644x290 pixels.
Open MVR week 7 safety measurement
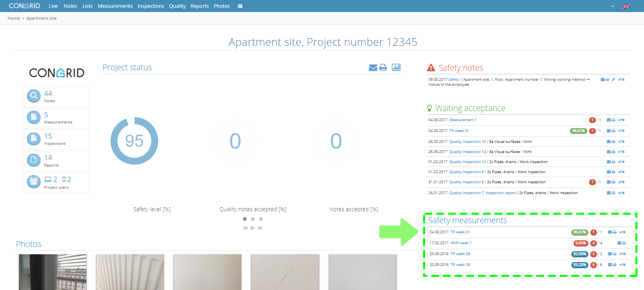tap(461, 243)
